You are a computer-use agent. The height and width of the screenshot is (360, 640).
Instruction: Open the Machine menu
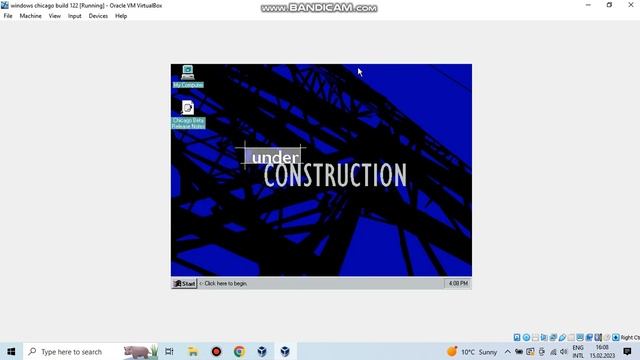(x=31, y=16)
